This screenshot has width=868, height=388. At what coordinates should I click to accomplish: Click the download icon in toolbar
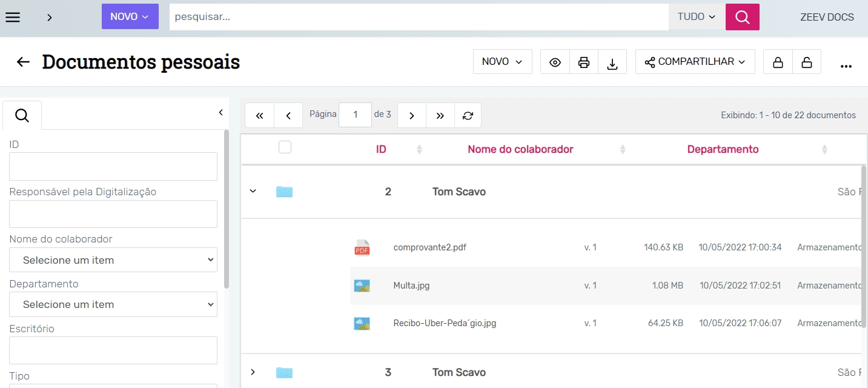(x=612, y=62)
